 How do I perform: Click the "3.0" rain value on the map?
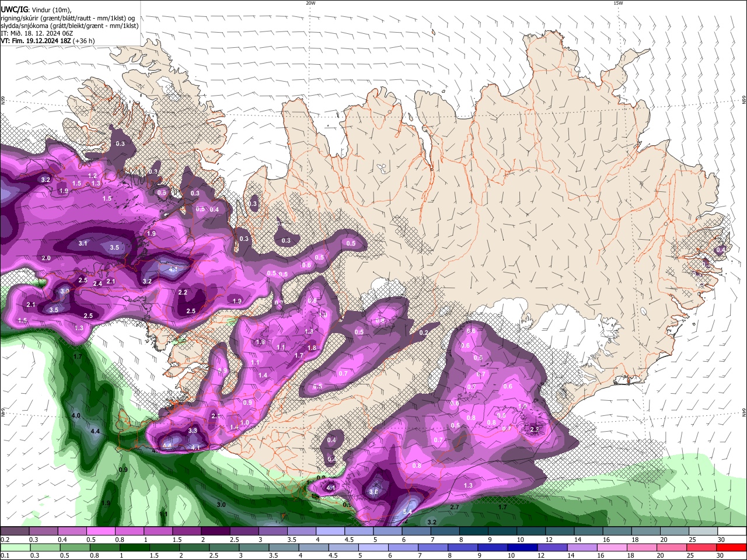point(221,504)
